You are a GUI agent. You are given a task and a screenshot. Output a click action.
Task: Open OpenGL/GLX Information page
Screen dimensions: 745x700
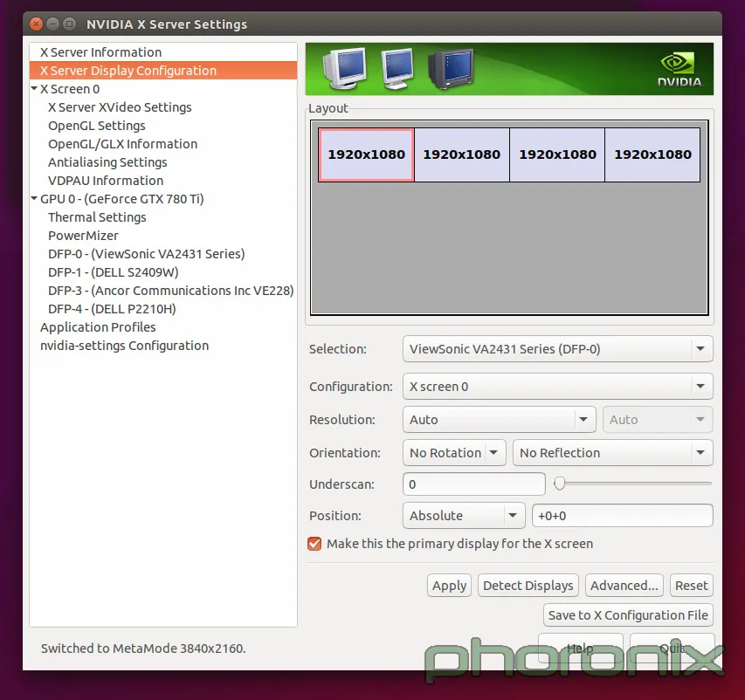click(122, 144)
